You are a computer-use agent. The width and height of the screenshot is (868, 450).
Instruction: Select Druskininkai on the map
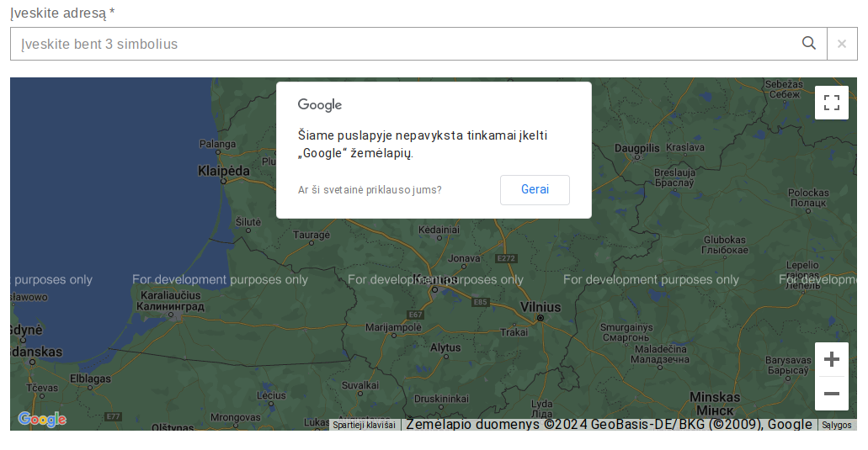441,398
